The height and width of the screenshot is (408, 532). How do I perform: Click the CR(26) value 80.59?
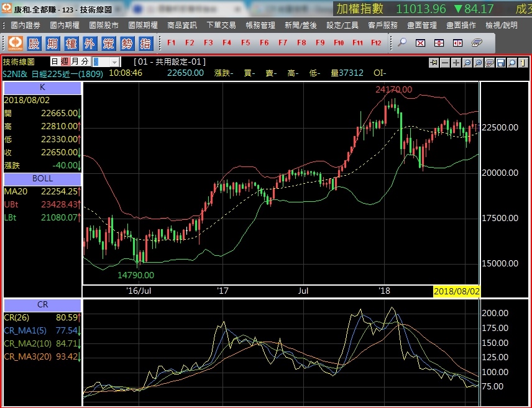click(x=67, y=318)
